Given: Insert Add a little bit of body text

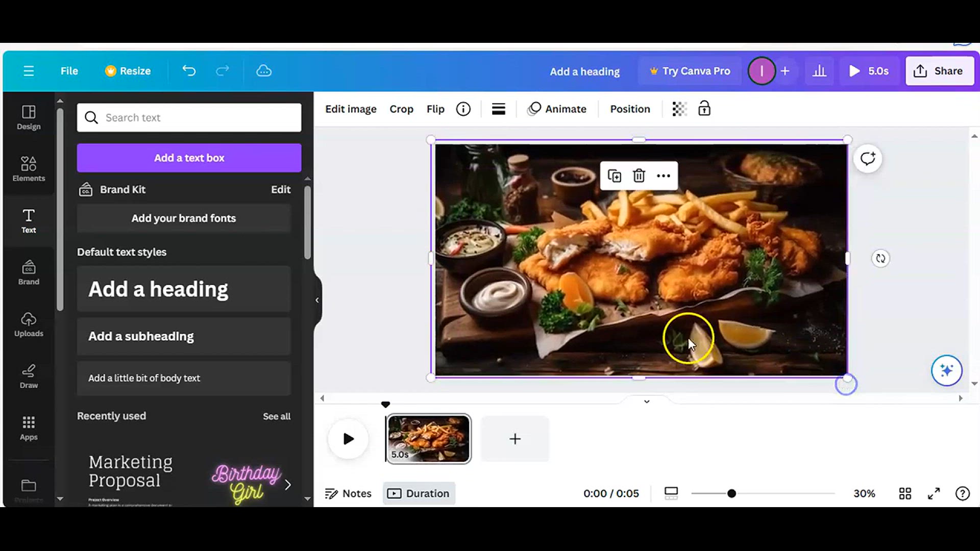Looking at the screenshot, I should pos(184,379).
